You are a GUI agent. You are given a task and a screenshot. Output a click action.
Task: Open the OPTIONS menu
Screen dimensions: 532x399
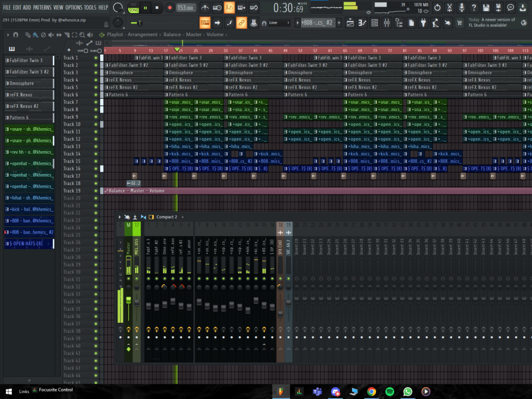click(73, 7)
